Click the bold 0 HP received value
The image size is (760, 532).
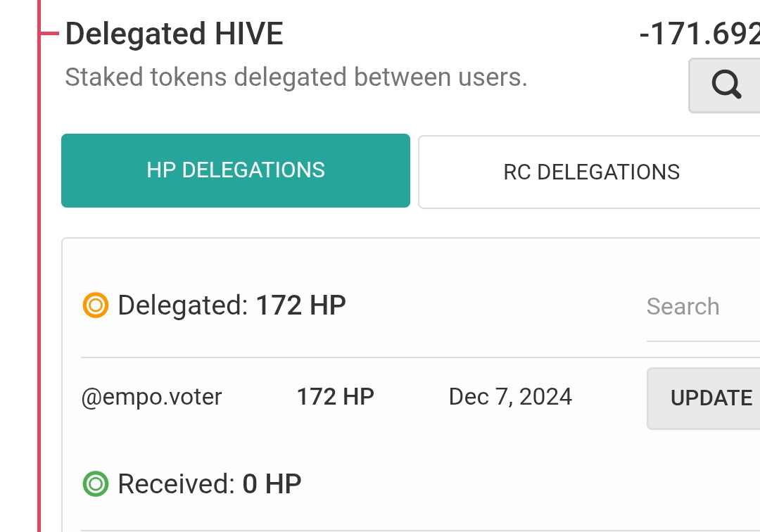click(272, 484)
